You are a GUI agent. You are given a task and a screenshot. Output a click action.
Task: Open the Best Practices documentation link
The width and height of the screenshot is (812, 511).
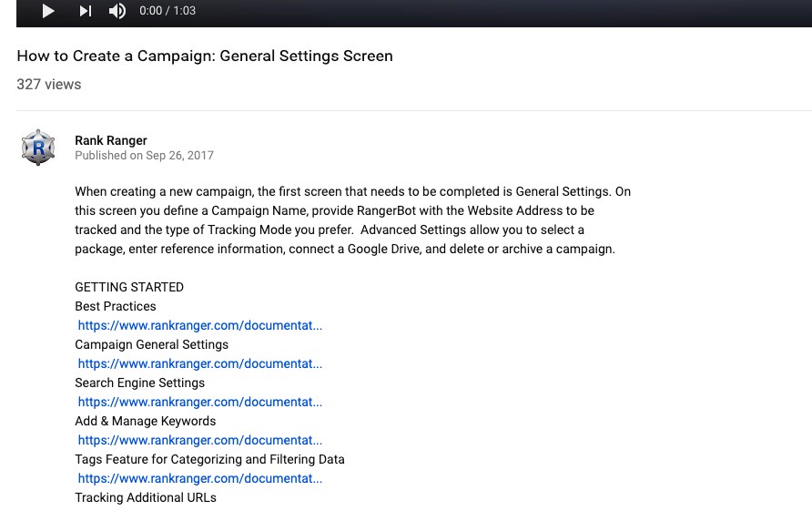pos(199,325)
